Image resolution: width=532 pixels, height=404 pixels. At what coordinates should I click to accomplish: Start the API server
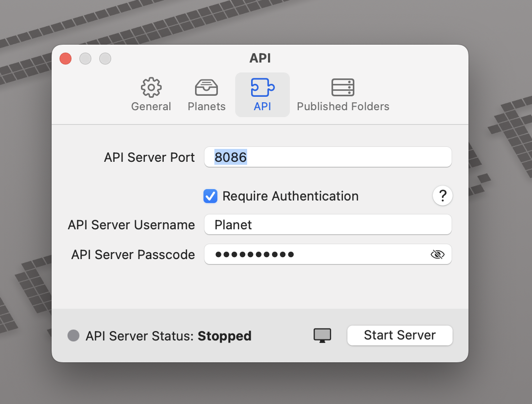point(399,336)
